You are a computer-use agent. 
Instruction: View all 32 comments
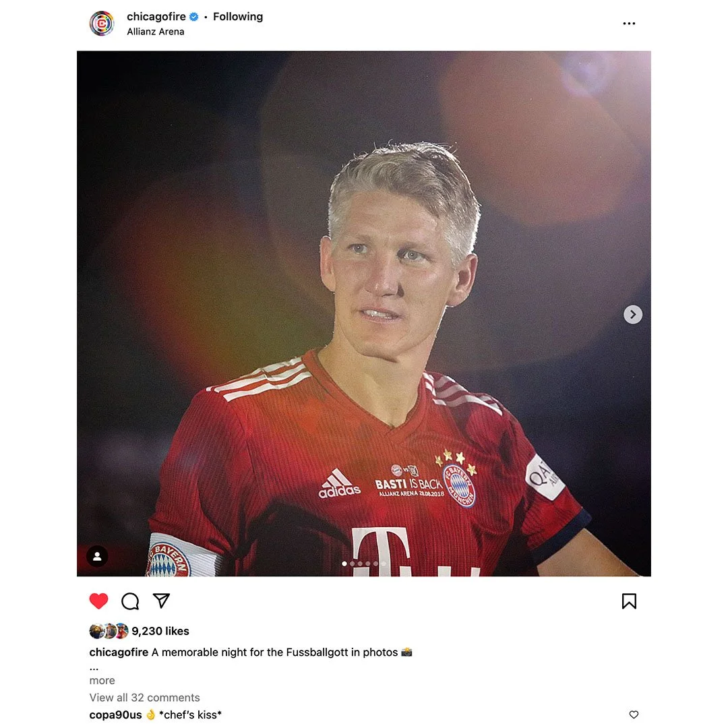coord(144,698)
